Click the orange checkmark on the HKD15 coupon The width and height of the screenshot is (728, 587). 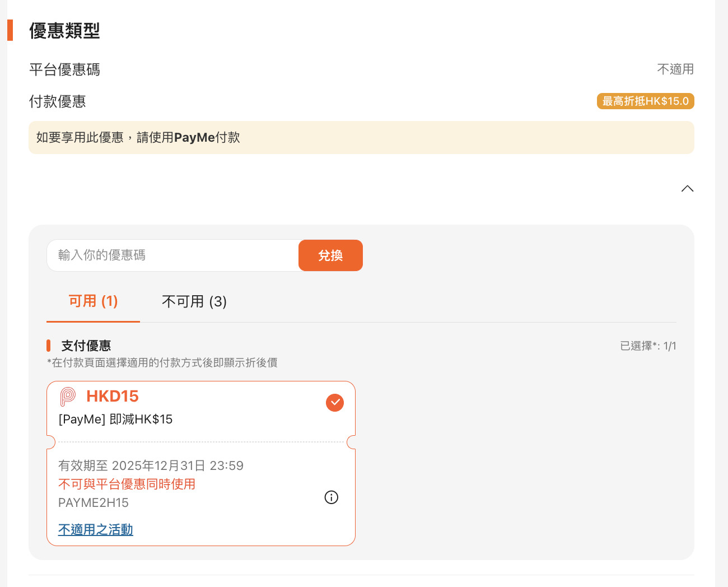(x=334, y=402)
